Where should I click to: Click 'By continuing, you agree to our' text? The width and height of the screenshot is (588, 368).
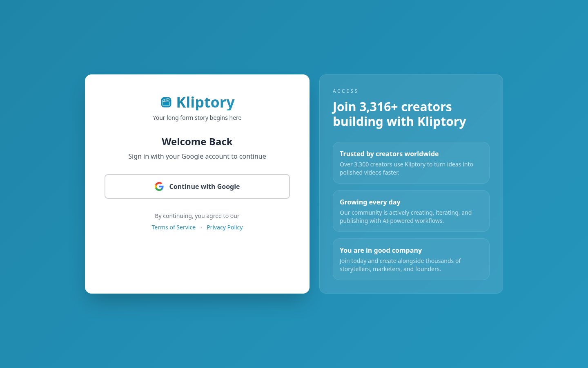click(197, 216)
